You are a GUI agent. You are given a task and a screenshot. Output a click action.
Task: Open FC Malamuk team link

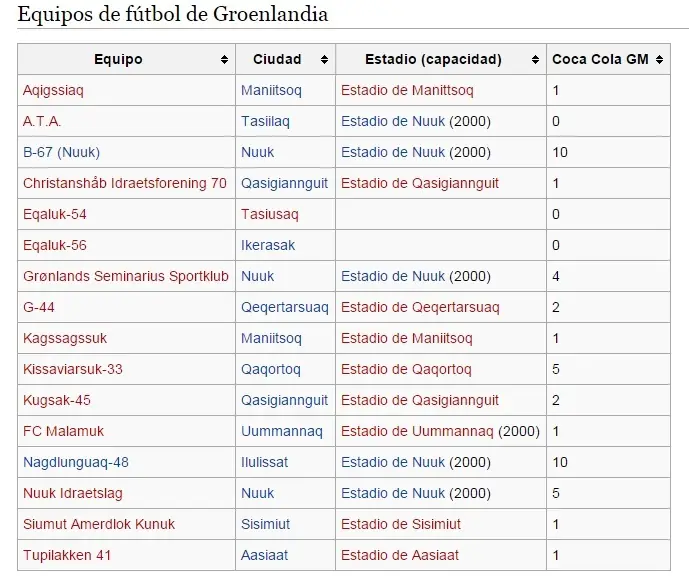click(x=63, y=431)
